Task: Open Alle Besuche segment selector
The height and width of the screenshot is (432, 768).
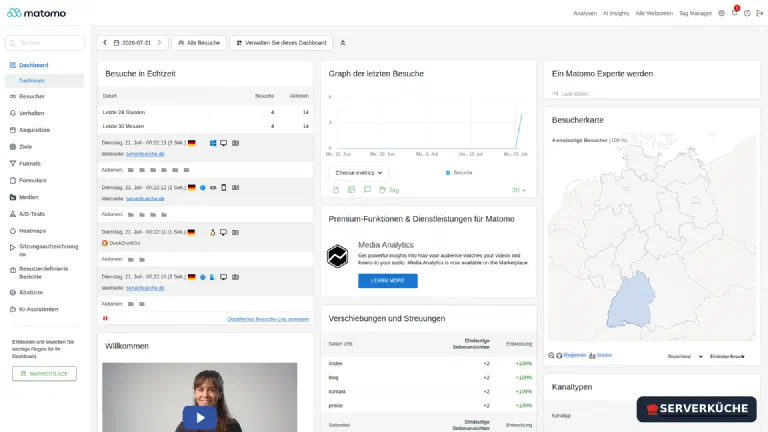Action: (199, 43)
